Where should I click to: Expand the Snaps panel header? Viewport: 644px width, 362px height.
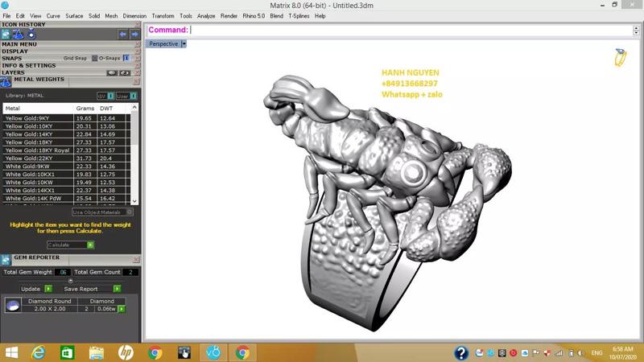click(11, 58)
